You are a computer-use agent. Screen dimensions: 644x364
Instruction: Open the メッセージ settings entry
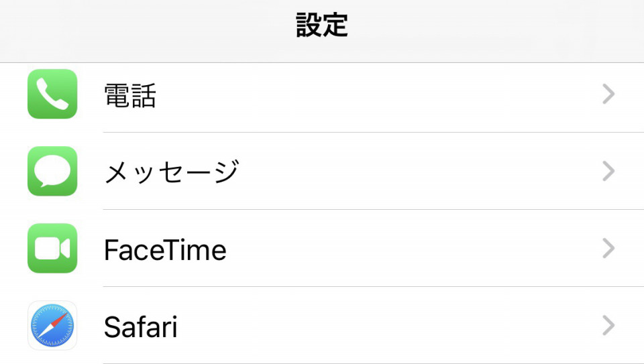172,172
